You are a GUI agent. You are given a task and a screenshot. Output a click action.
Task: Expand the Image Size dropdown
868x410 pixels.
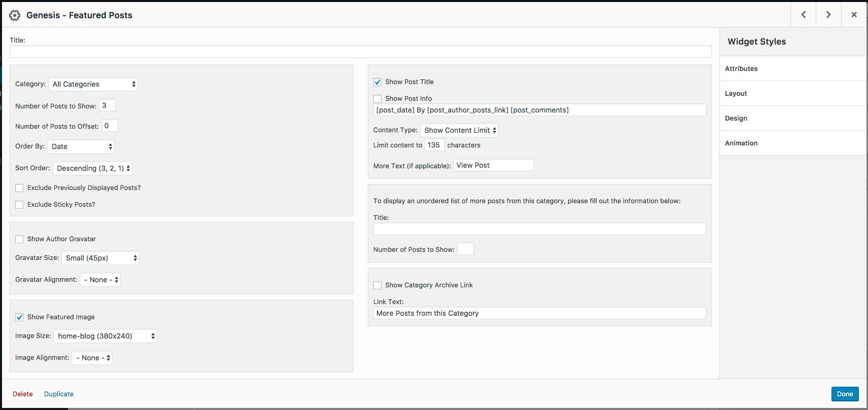pos(106,336)
